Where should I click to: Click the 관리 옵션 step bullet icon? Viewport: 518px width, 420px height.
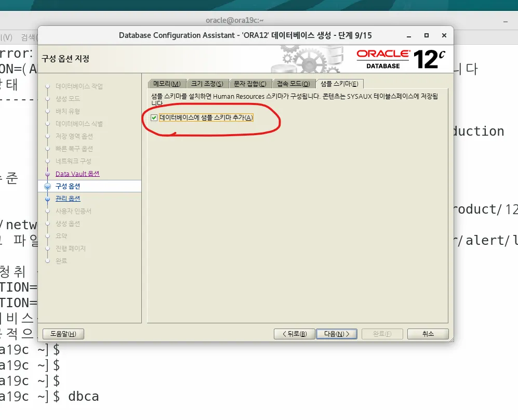(48, 199)
